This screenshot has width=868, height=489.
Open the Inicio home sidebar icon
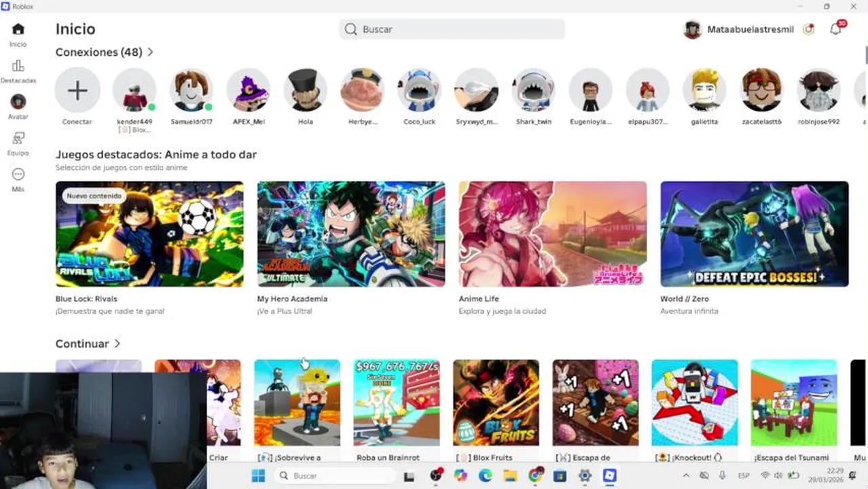(x=18, y=29)
